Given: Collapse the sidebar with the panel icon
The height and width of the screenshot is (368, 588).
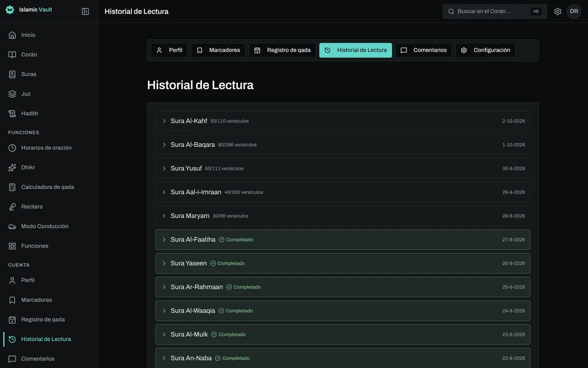Looking at the screenshot, I should pyautogui.click(x=85, y=11).
